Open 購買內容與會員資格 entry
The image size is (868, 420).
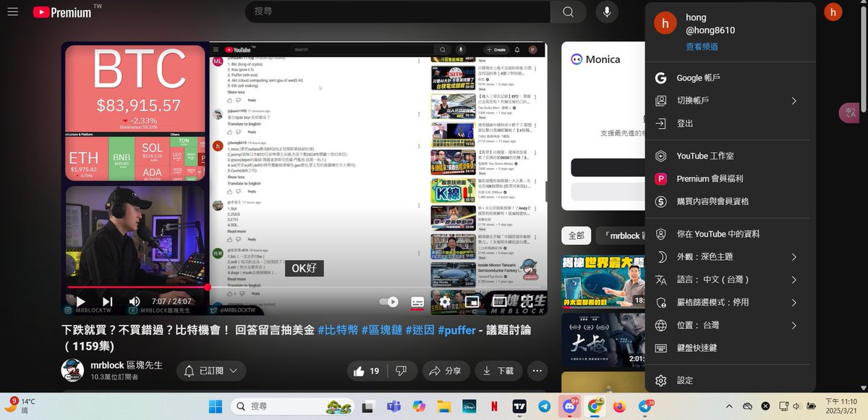730,201
